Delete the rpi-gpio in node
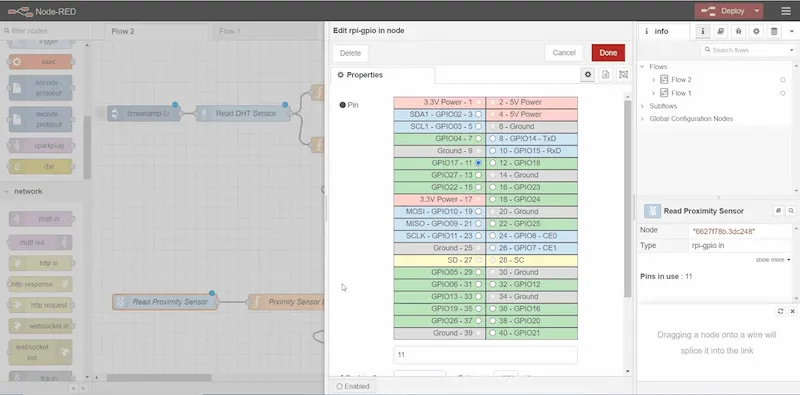Viewport: 800px width, 395px height. coord(350,53)
